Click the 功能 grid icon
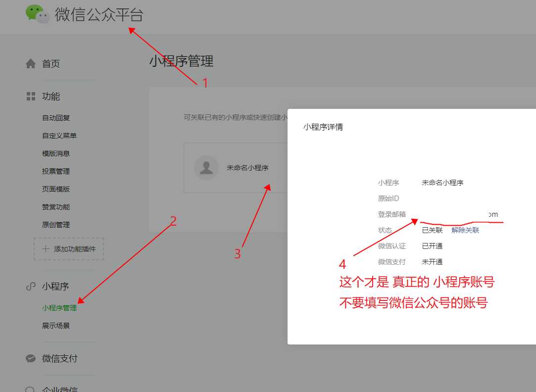The width and height of the screenshot is (536, 392). click(31, 97)
